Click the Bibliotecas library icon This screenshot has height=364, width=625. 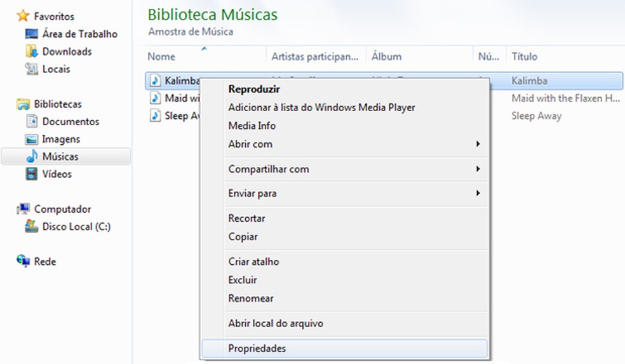pos(23,104)
